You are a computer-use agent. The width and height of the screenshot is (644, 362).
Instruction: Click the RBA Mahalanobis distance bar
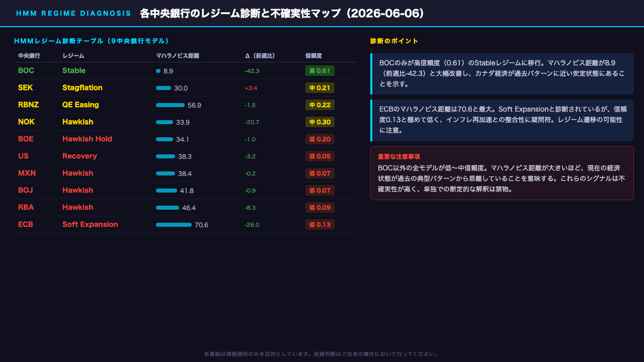168,208
